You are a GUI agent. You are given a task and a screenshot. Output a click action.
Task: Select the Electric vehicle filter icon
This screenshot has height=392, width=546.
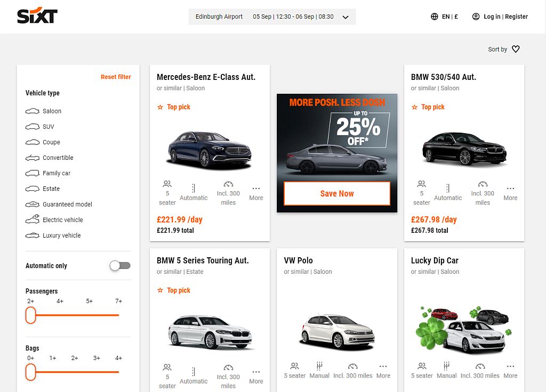tap(31, 219)
